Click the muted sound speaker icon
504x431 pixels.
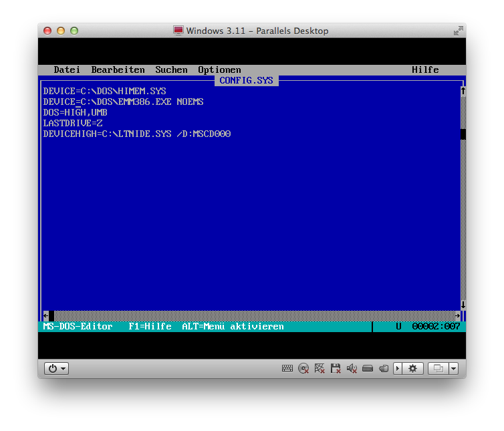[352, 368]
